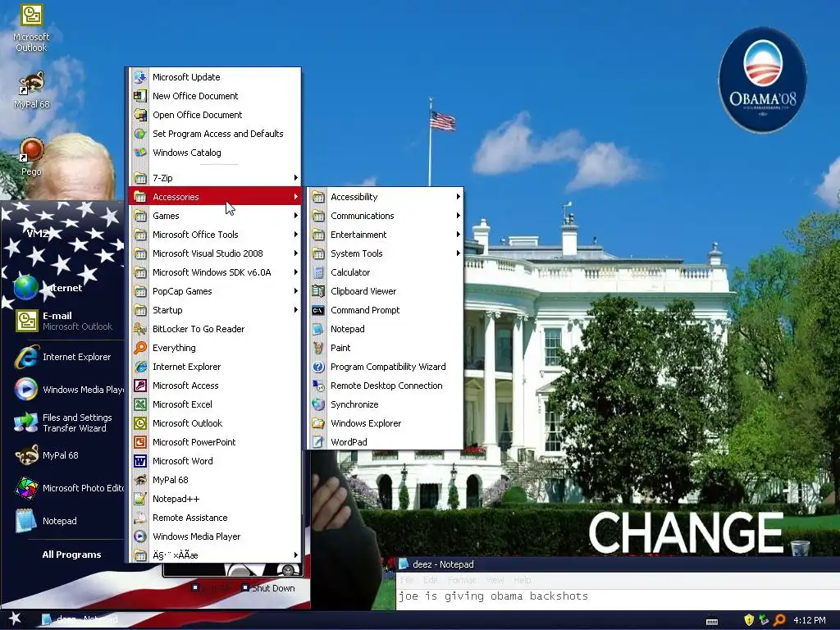Image resolution: width=840 pixels, height=630 pixels.
Task: Click the Windows Explorer icon
Action: pyautogui.click(x=318, y=423)
